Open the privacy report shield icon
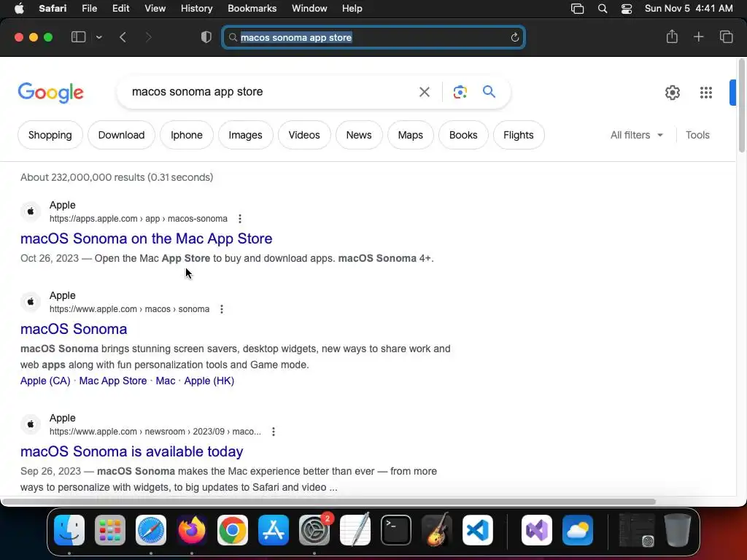This screenshot has height=560, width=747. click(206, 37)
